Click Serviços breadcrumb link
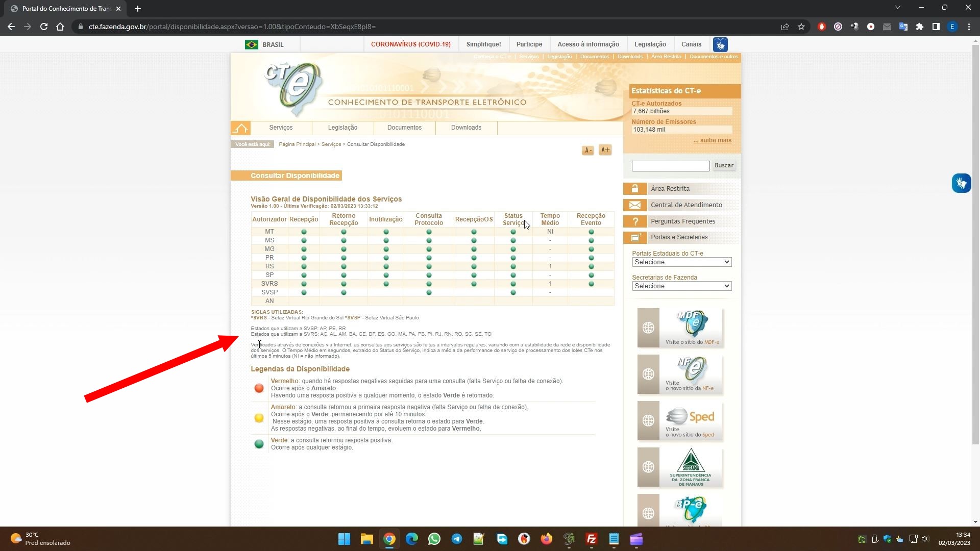Viewport: 980px width, 551px height. coord(331,144)
